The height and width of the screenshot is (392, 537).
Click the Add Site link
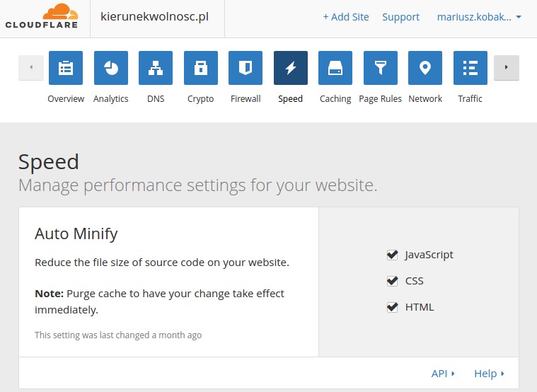pos(346,17)
